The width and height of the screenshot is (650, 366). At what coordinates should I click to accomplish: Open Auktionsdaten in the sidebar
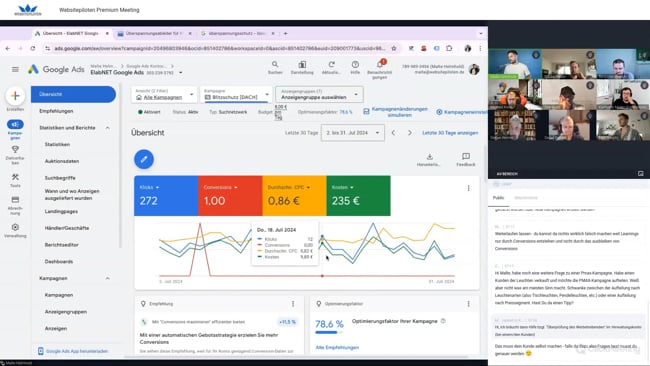coord(62,161)
